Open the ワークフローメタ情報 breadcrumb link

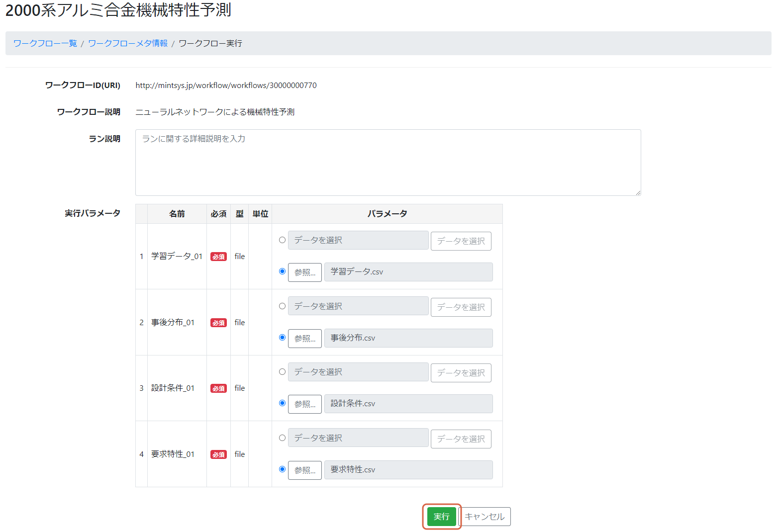click(128, 43)
